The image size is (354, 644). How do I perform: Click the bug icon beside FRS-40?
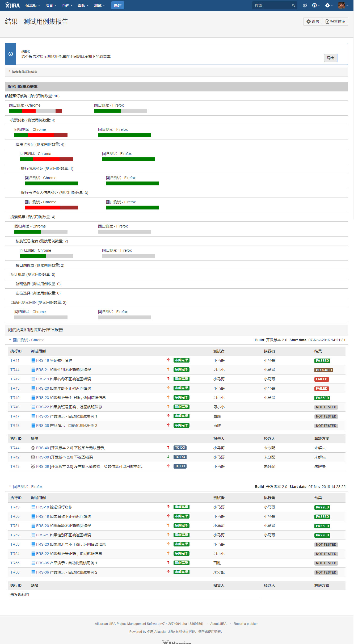pos(33,448)
